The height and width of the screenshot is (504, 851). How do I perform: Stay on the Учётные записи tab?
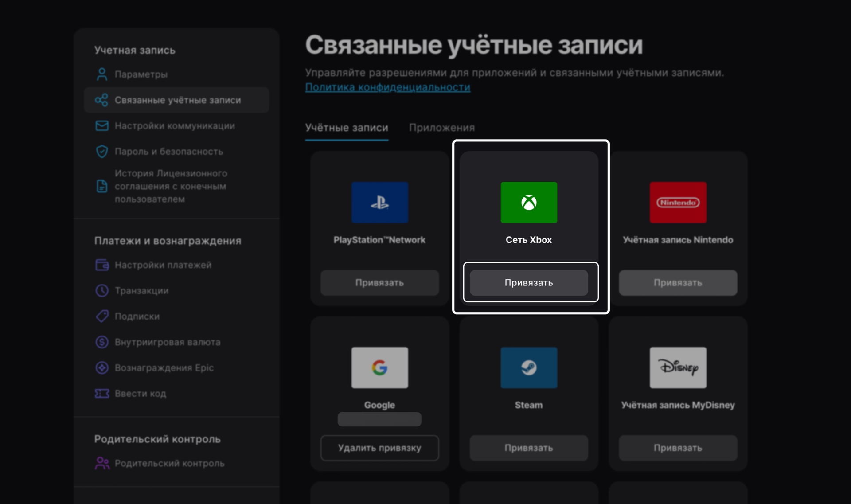347,128
